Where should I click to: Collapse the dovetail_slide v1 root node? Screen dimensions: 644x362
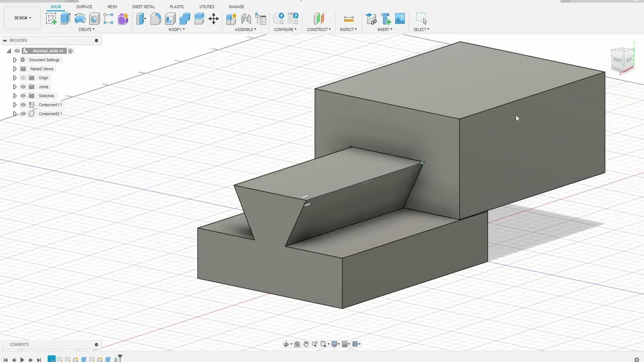[9, 51]
